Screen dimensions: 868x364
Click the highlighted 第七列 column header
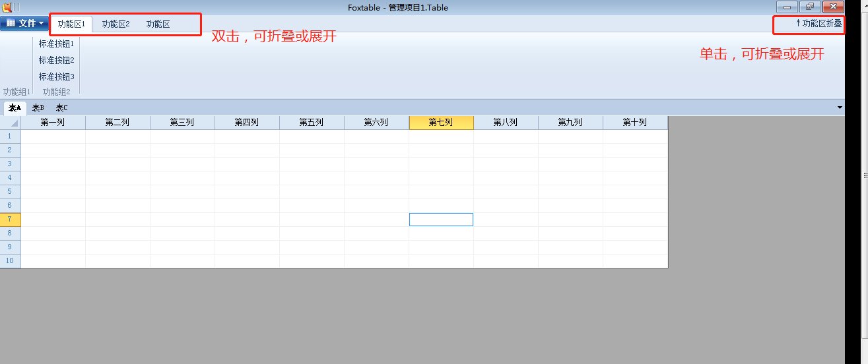coord(442,123)
